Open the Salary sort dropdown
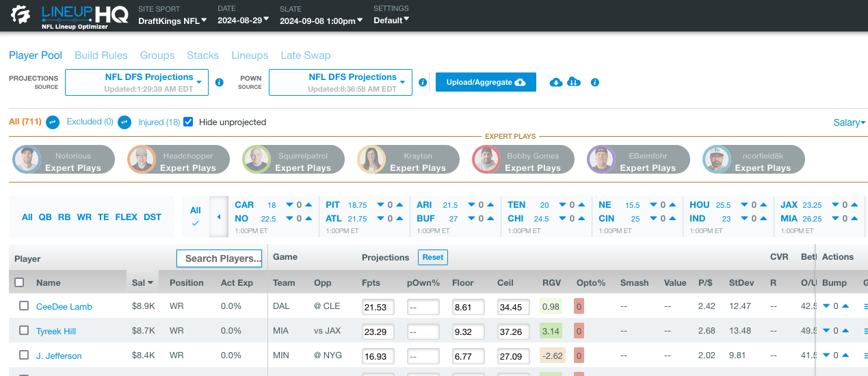Screen dimensions: 868x376 [850, 122]
